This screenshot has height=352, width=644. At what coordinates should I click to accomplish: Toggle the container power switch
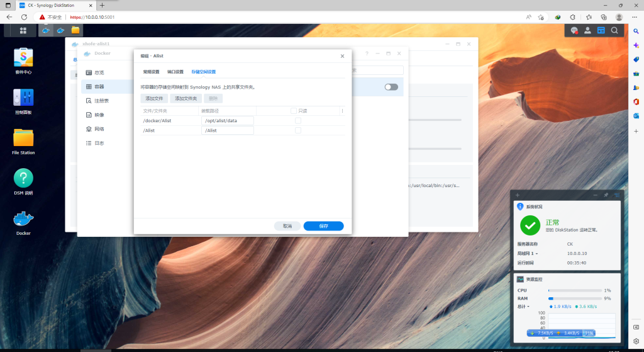[x=391, y=87]
